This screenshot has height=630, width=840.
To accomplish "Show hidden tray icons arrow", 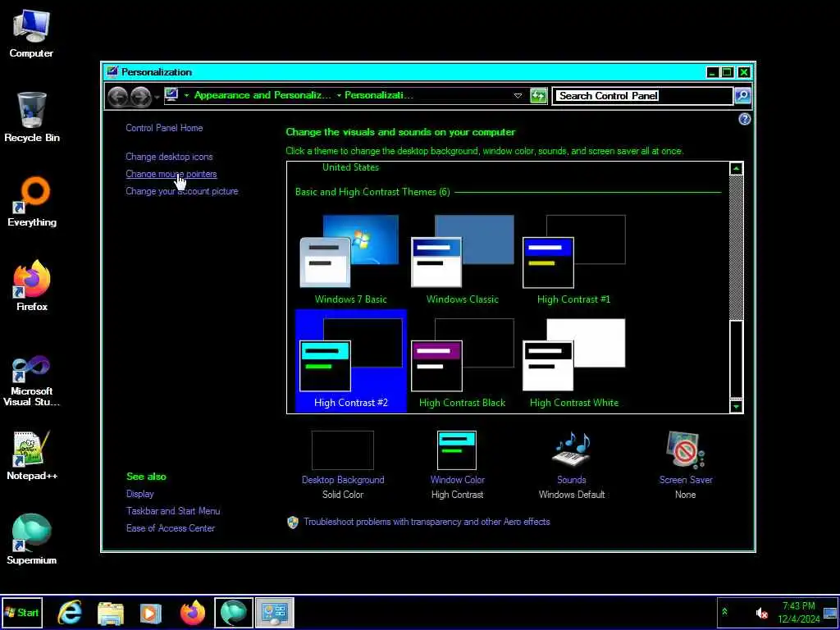I will pyautogui.click(x=725, y=612).
